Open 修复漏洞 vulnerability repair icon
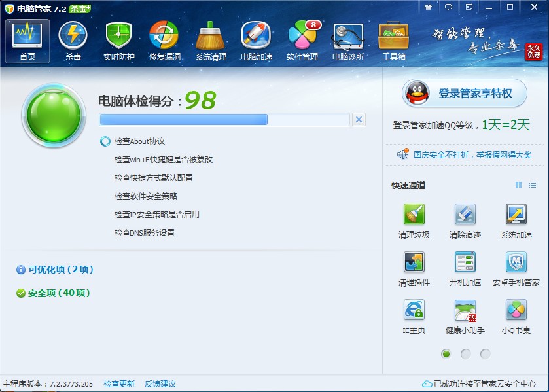 [x=164, y=41]
